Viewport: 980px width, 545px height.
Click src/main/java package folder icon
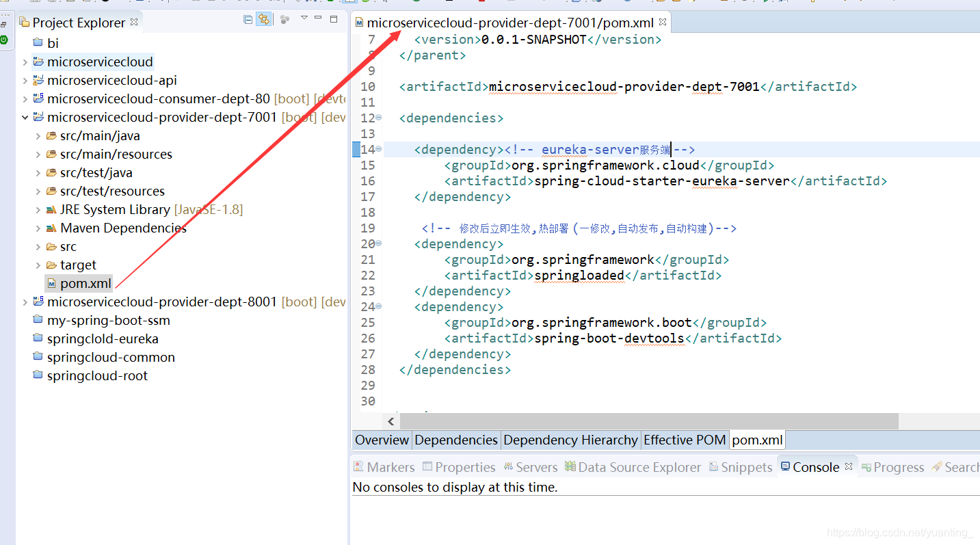51,136
